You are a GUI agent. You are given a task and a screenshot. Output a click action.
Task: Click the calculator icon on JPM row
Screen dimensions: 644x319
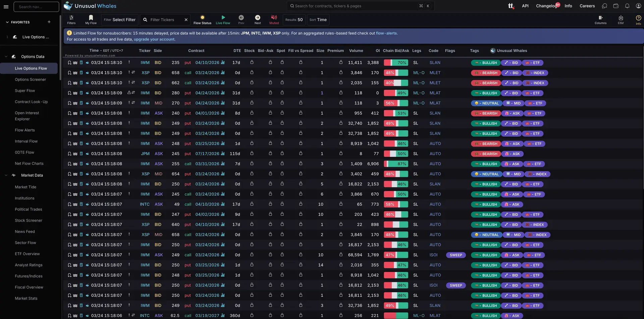81,154
